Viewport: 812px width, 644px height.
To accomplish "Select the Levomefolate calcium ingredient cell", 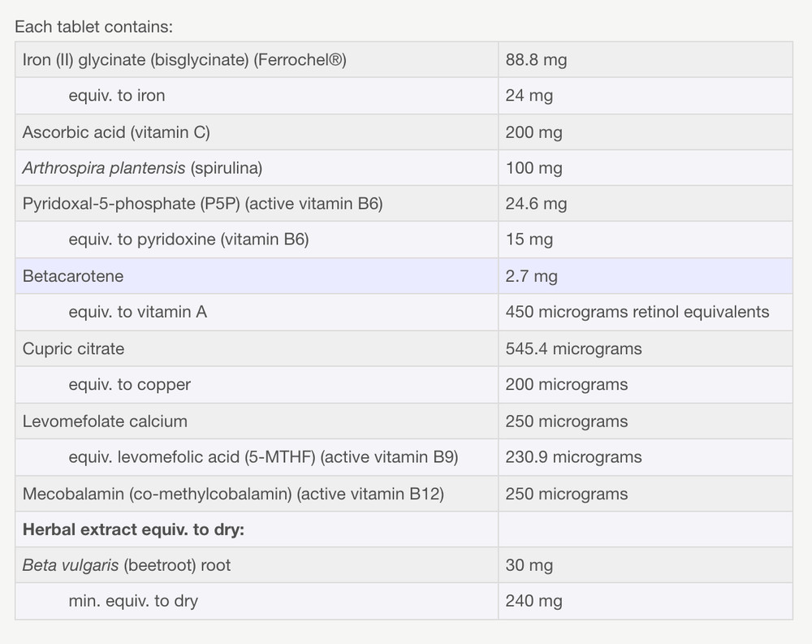I will click(105, 421).
